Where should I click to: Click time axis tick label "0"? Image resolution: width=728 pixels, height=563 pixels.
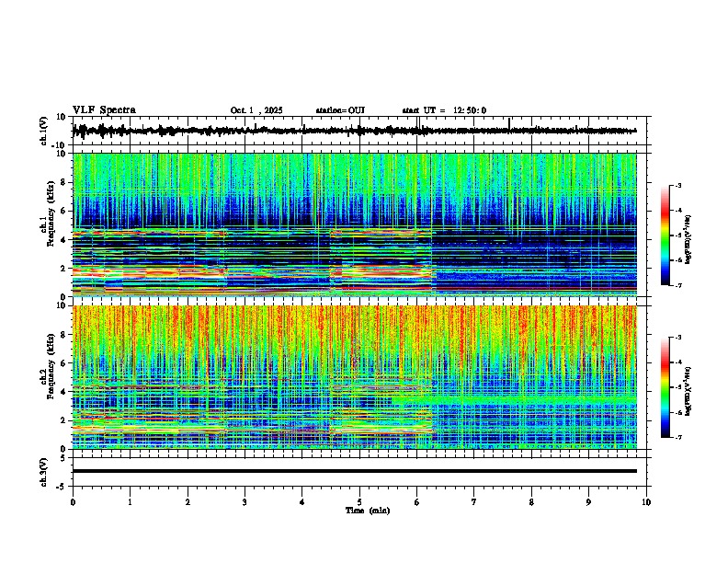coord(73,502)
